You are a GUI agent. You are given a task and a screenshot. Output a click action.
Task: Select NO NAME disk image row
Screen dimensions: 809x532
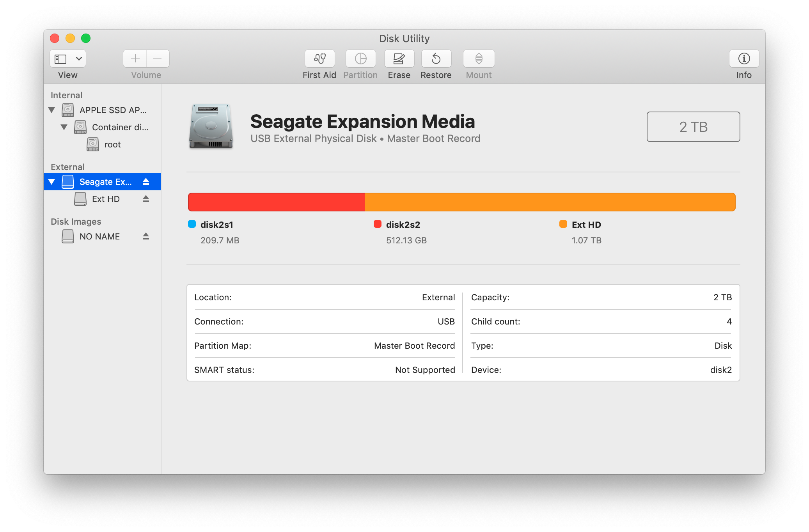click(102, 236)
